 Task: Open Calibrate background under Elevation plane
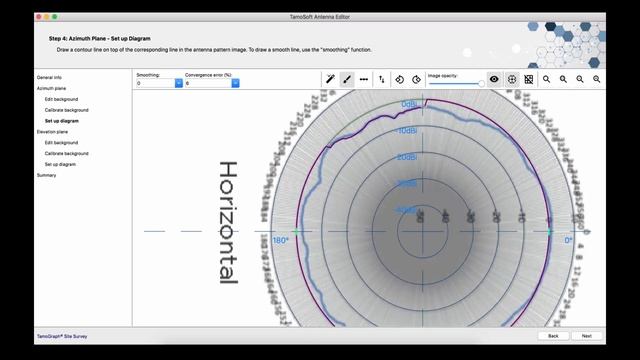67,153
